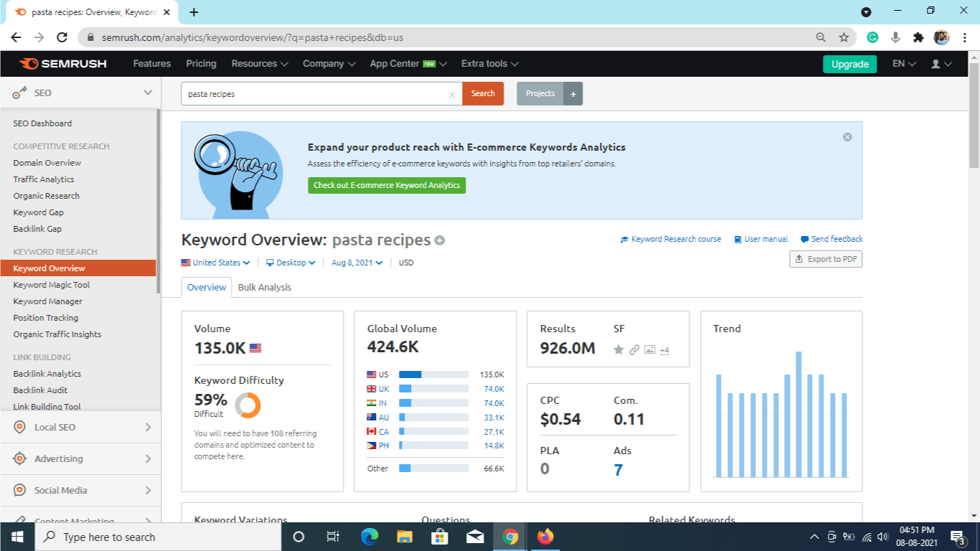Click the Upgrade button

[x=850, y=64]
